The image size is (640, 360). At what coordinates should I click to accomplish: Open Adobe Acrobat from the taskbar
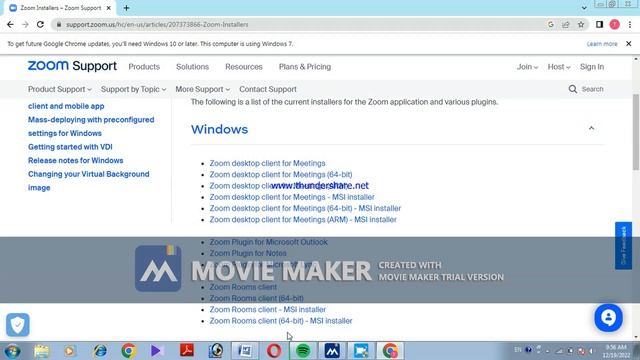[x=187, y=351]
